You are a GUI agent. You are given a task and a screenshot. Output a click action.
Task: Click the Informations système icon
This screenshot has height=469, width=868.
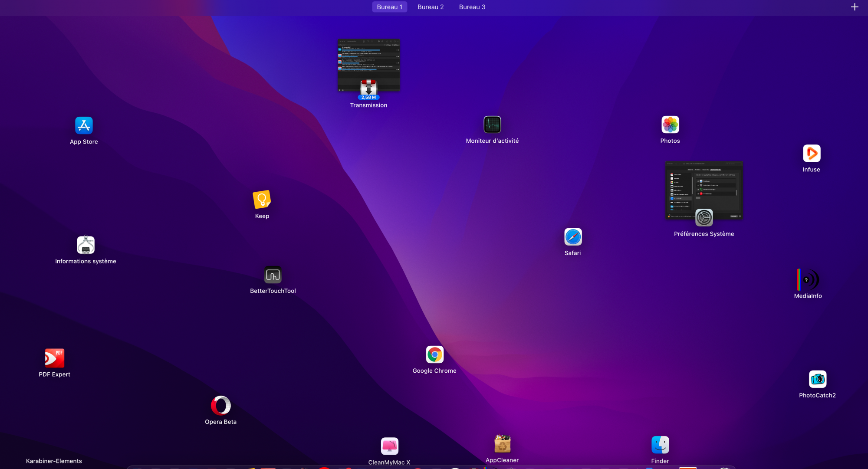[85, 245]
